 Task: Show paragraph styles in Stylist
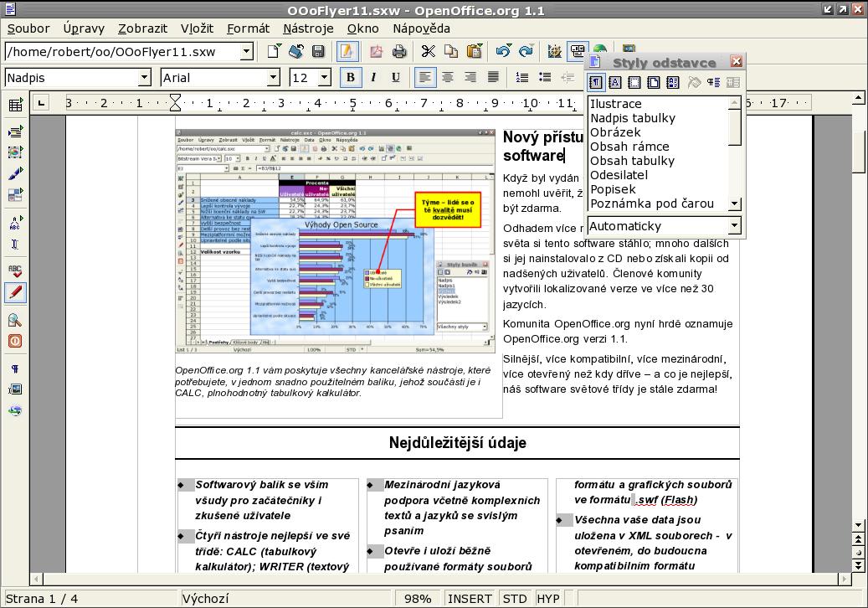596,83
